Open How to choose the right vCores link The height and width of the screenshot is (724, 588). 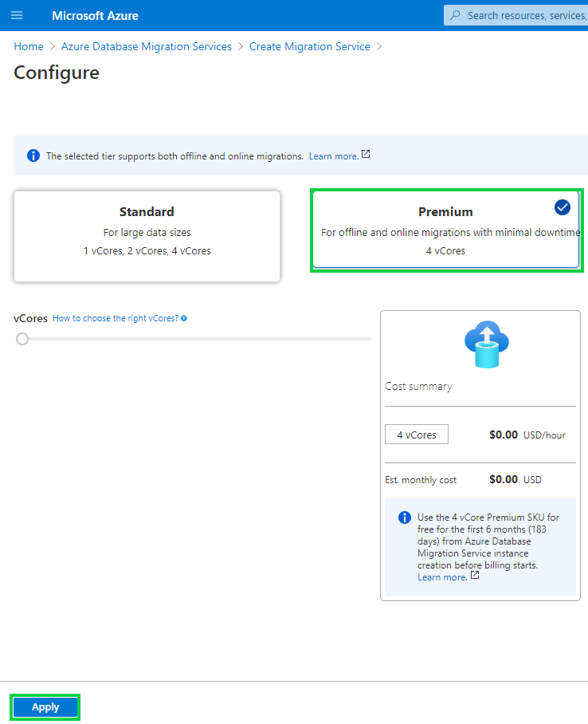pyautogui.click(x=116, y=318)
